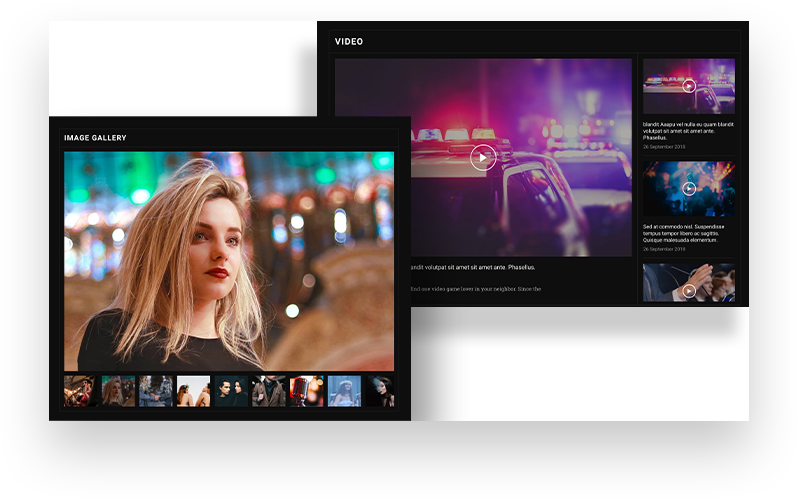798x498 pixels.
Task: Select the vintage microphone thumbnail
Action: click(x=306, y=391)
